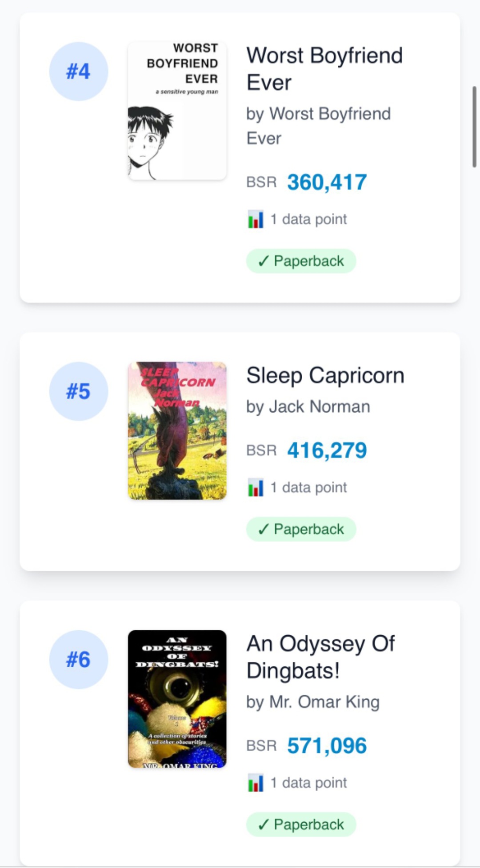Click the #5 rank badge
Viewport: 480px width, 868px height.
tap(79, 391)
